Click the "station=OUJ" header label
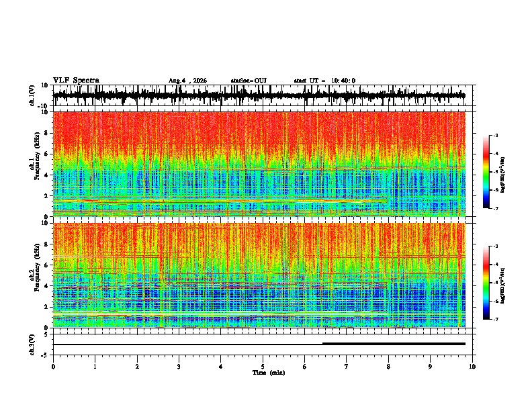 (x=249, y=81)
